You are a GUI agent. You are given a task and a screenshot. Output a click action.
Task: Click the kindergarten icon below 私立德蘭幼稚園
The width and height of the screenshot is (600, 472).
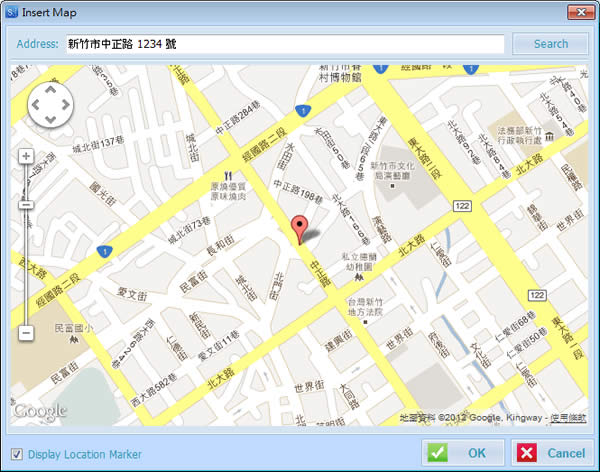pos(359,277)
